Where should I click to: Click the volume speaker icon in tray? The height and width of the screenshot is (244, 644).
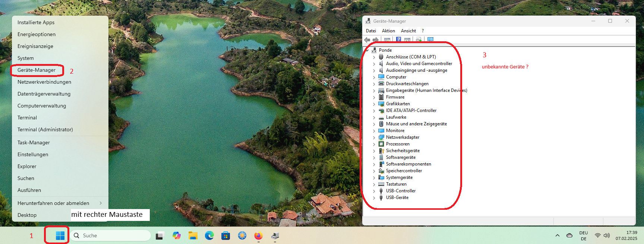pyautogui.click(x=607, y=235)
